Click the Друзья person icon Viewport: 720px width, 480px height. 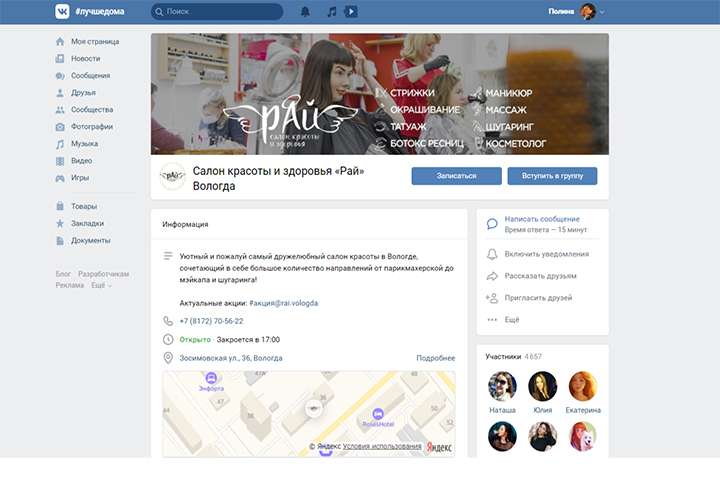click(60, 93)
